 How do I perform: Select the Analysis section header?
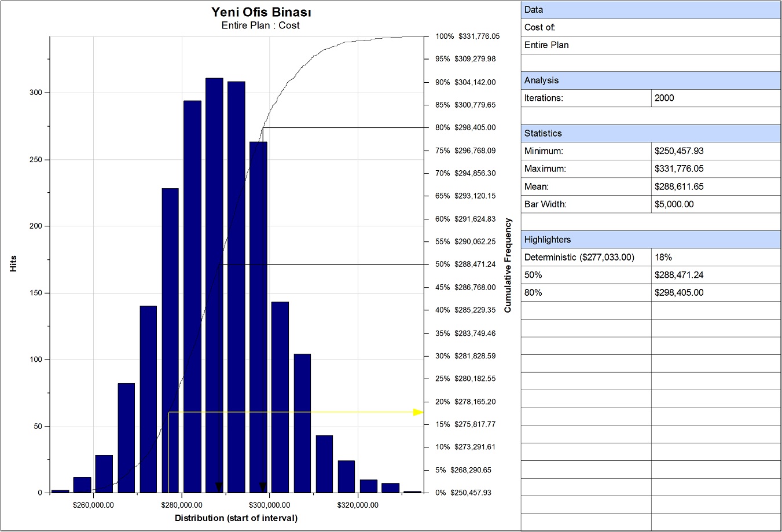pyautogui.click(x=650, y=80)
